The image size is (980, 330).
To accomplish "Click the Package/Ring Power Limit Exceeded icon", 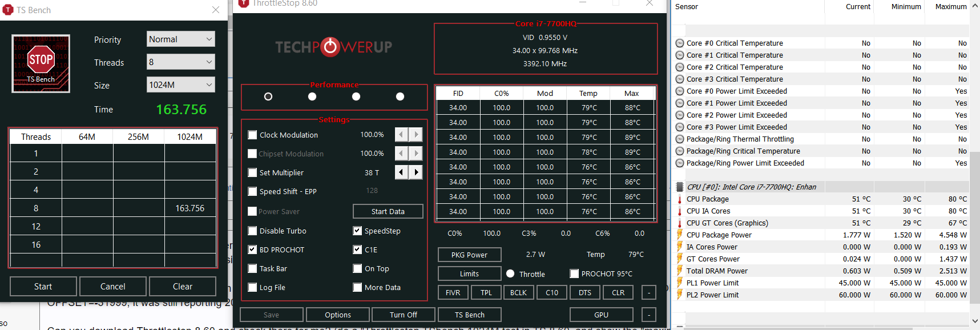I will click(679, 163).
